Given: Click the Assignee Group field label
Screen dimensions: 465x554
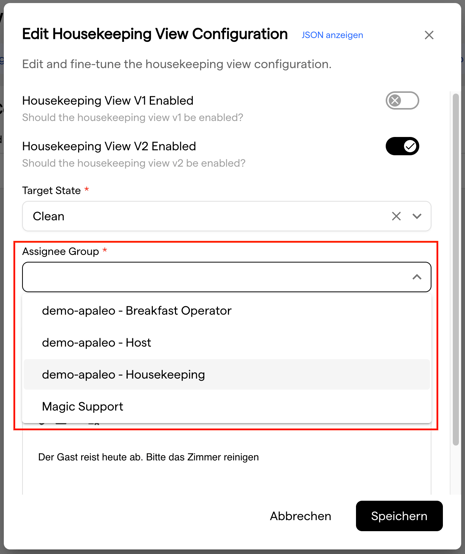Looking at the screenshot, I should pos(60,252).
